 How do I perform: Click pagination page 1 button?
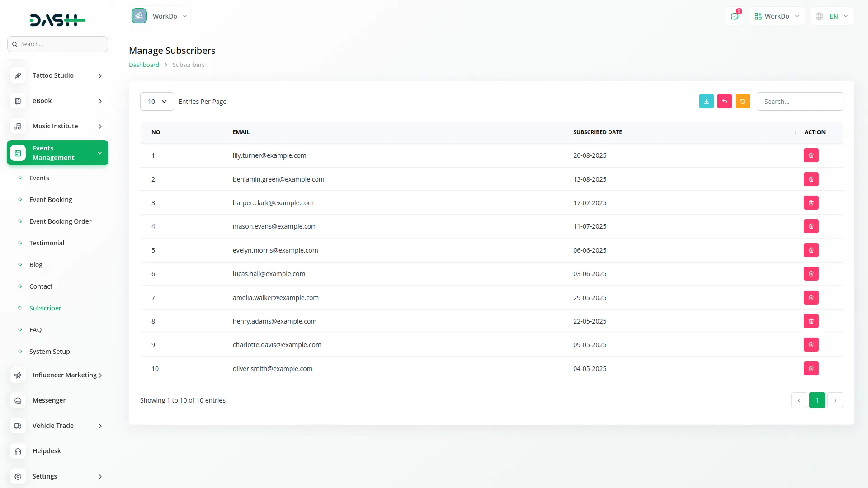(816, 400)
